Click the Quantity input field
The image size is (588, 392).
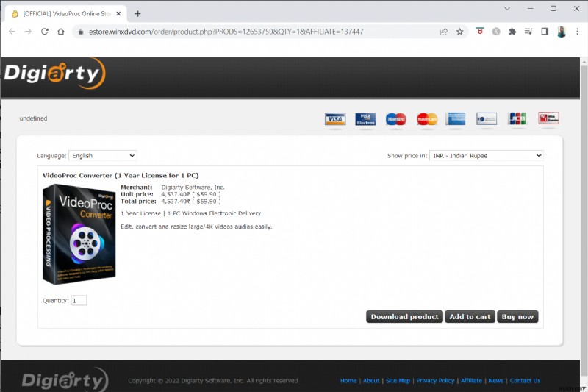[79, 301]
